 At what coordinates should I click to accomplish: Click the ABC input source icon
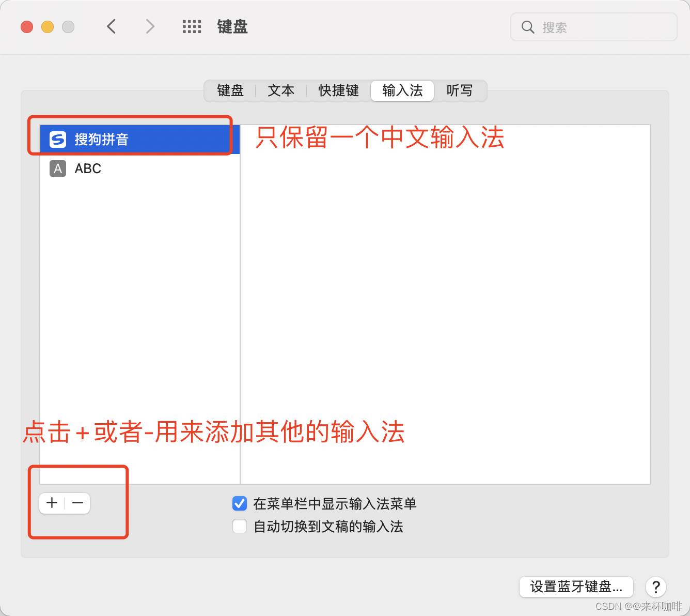[x=58, y=168]
